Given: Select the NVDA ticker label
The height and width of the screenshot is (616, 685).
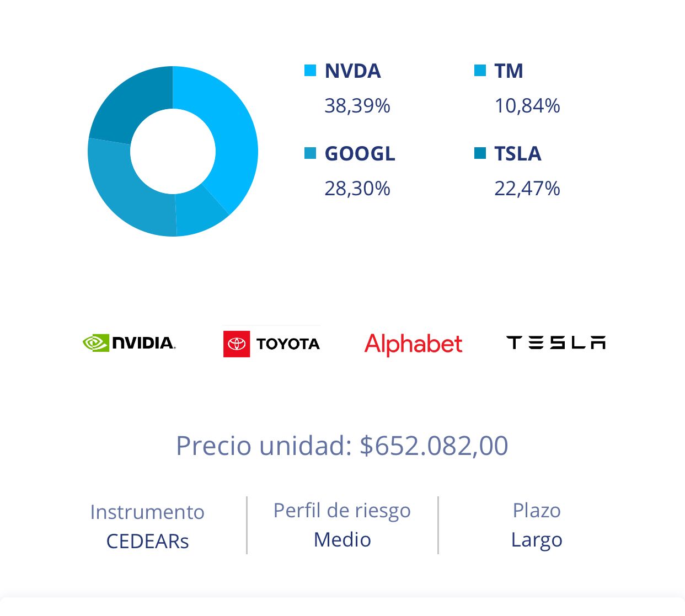Looking at the screenshot, I should point(353,71).
